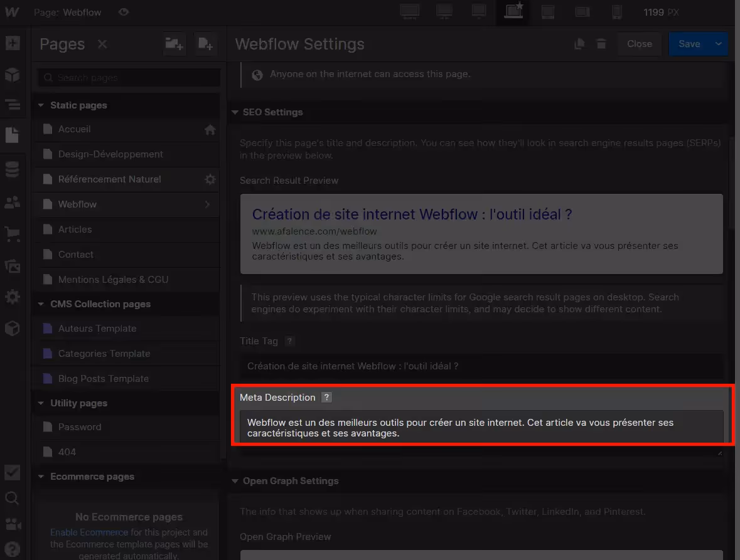Viewport: 740px width, 560px height.
Task: Click the home icon on Accueil
Action: [x=210, y=130]
